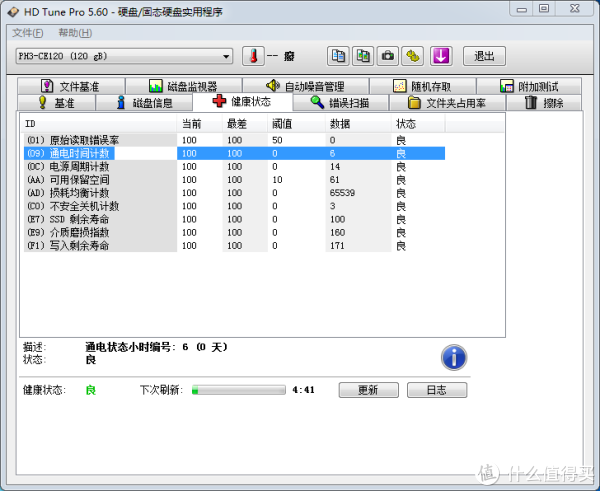Switch to the 文件基准 tab

(71, 86)
